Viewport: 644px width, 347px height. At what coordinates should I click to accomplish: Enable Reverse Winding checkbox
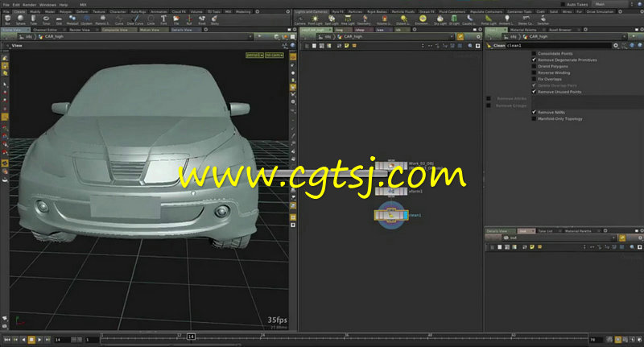pyautogui.click(x=534, y=72)
